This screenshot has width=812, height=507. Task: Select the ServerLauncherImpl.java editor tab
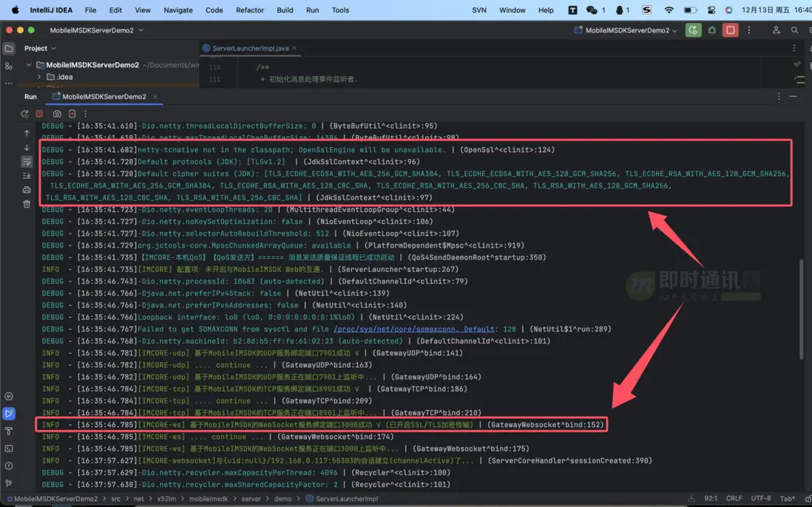(x=249, y=48)
